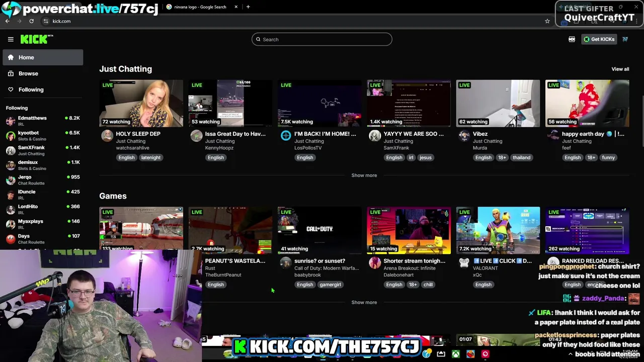Click the Kick search field
Viewport: 644px width, 362px height.
click(322, 39)
